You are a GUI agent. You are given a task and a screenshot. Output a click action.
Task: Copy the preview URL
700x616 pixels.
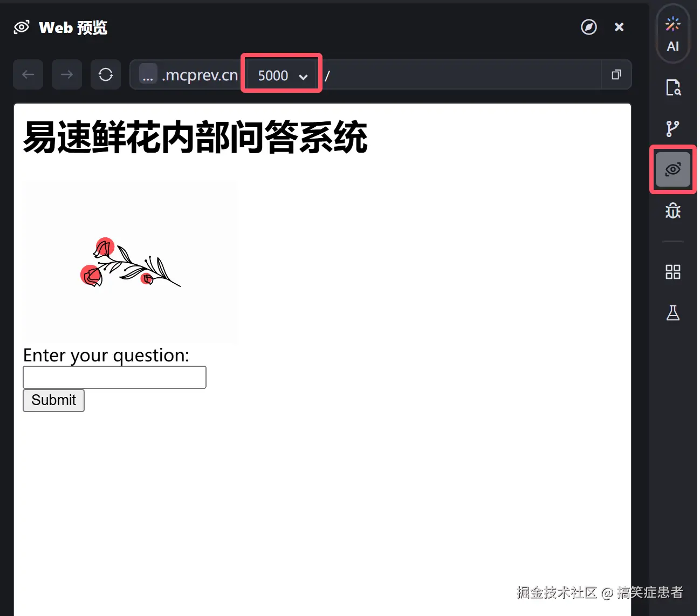616,74
